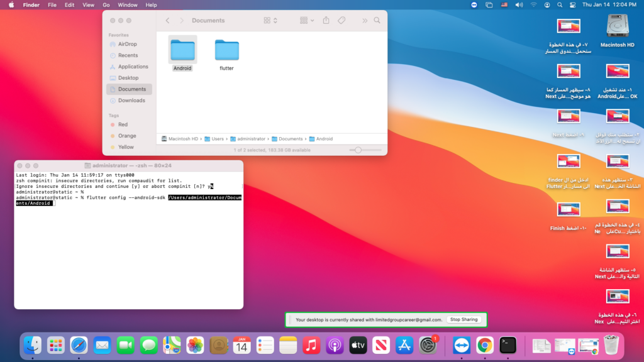Open Launchpad from the Dock
Image resolution: width=644 pixels, height=362 pixels.
[55, 345]
